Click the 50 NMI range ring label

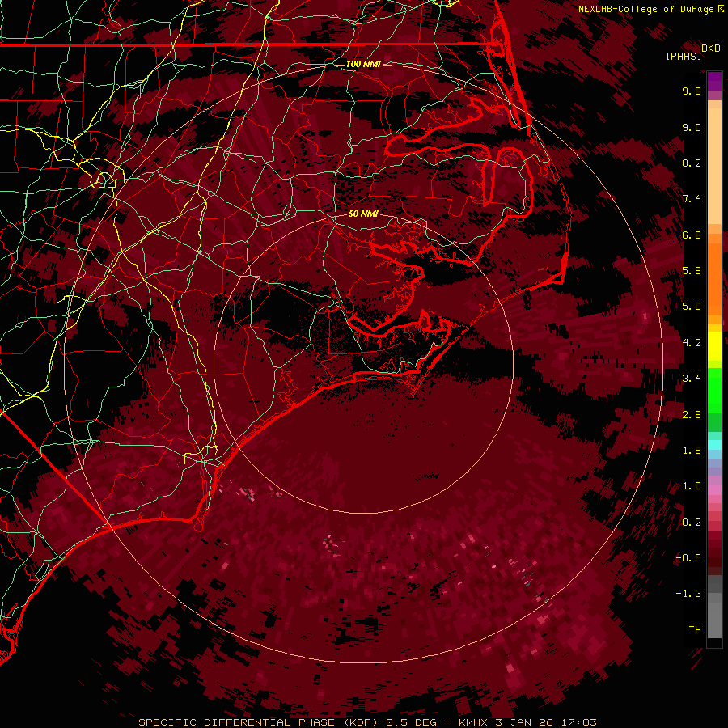point(363,214)
